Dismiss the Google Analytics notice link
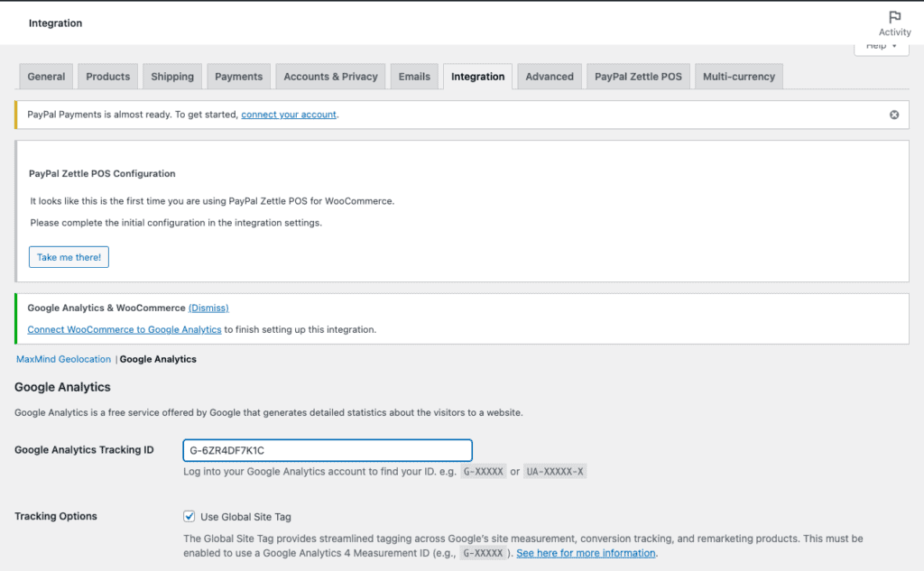Image resolution: width=924 pixels, height=571 pixels. [208, 308]
